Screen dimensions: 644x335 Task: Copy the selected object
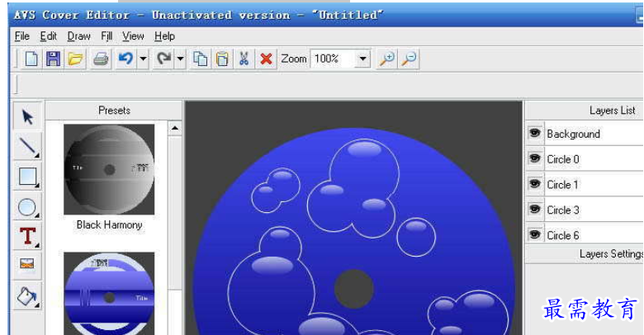[201, 59]
